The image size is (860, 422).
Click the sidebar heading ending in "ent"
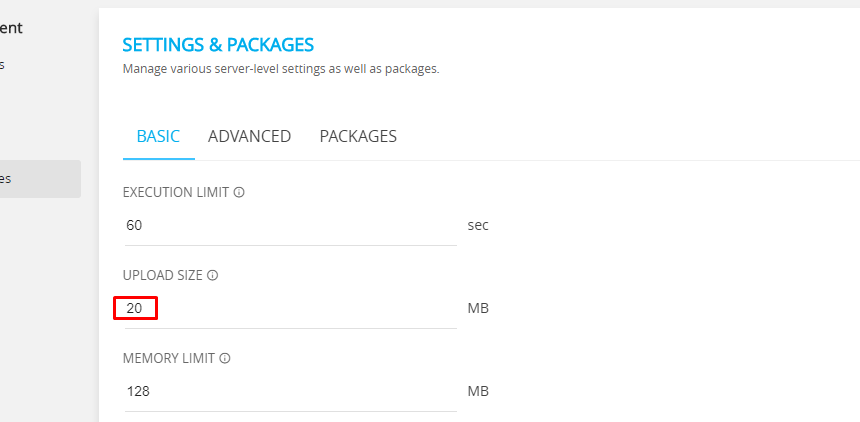point(11,28)
